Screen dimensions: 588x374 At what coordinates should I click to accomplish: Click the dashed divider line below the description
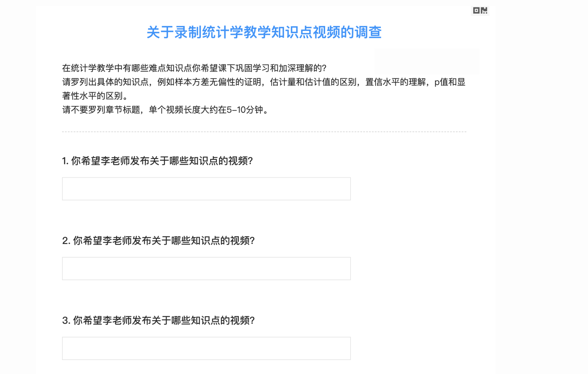click(264, 132)
